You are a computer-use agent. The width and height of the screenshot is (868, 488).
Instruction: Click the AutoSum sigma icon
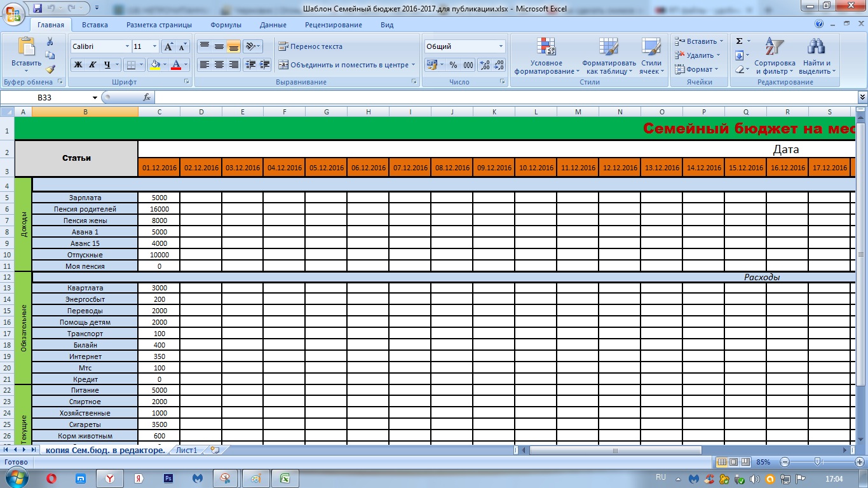coord(739,41)
